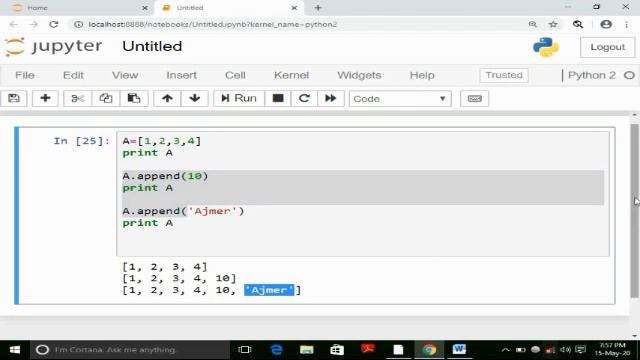The height and width of the screenshot is (360, 640).
Task: Open the Insert menu
Action: coord(181,75)
